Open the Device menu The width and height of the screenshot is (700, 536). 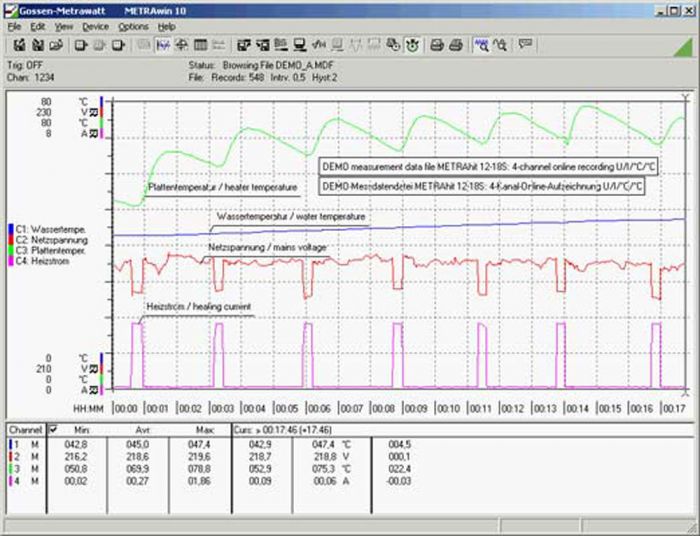[x=95, y=26]
